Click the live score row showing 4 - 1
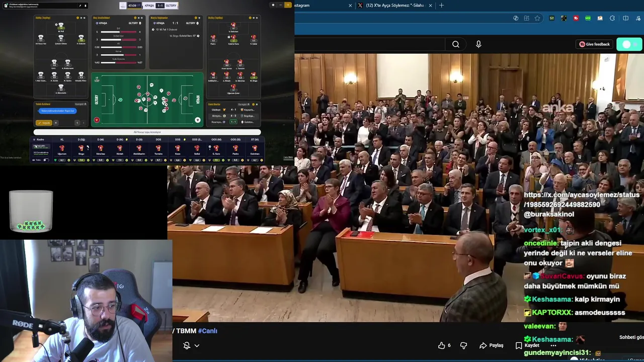The width and height of the screenshot is (644, 362). (233, 110)
